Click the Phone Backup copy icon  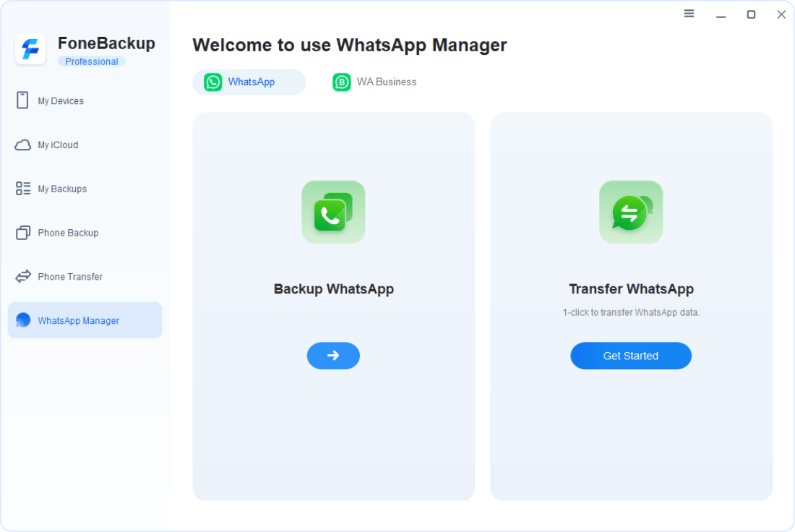point(23,233)
